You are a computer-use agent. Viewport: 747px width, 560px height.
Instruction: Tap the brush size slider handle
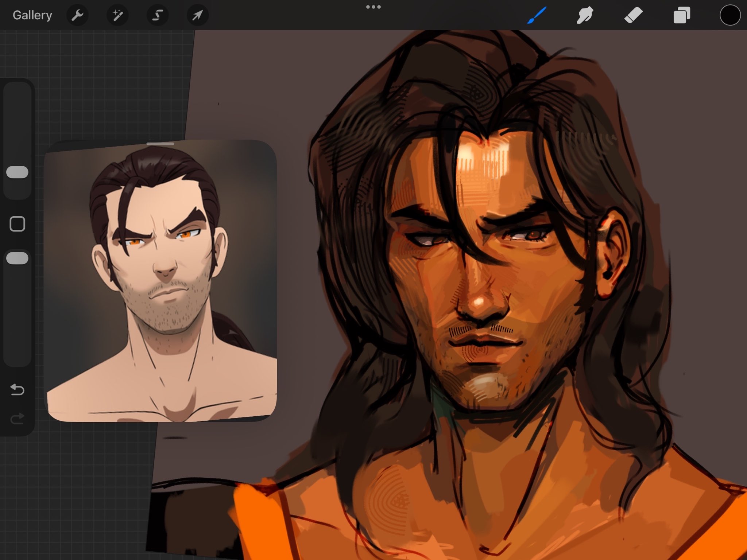tap(17, 172)
